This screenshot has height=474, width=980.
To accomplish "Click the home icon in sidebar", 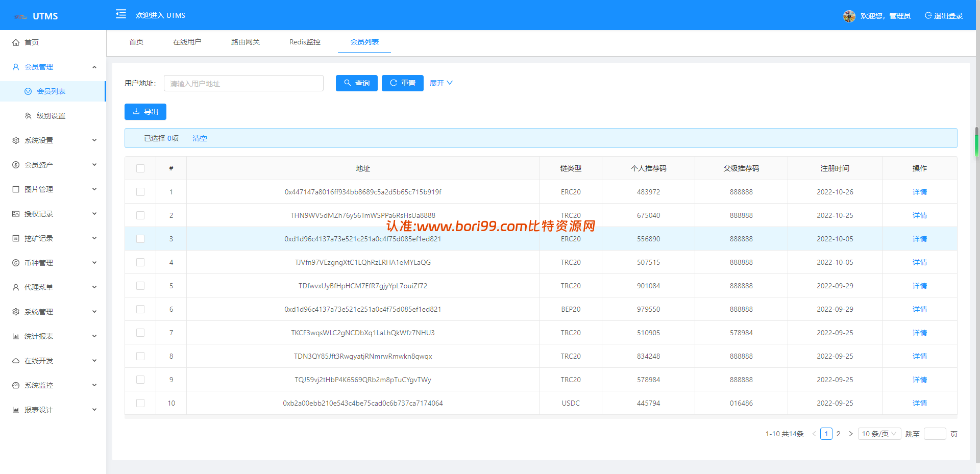I will point(16,42).
